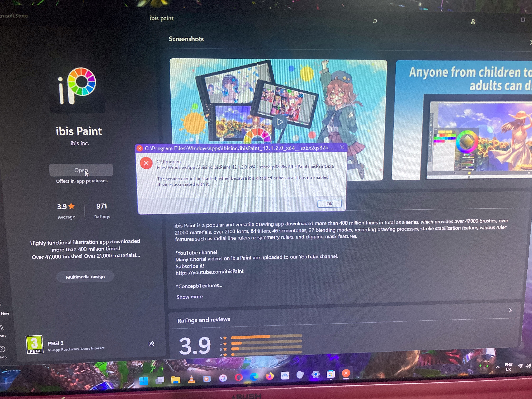Click the Open button for ibis Paint
Image resolution: width=532 pixels, height=399 pixels.
81,170
